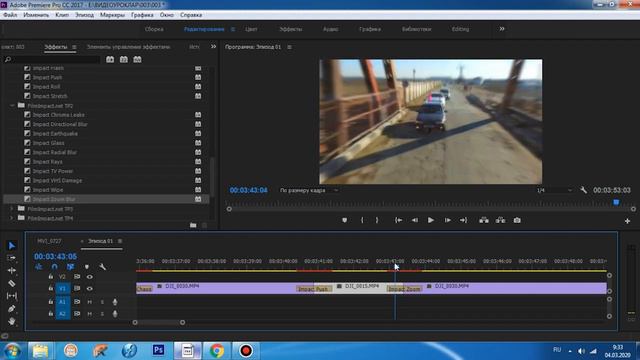Export frame with camera icon
Image resolution: width=640 pixels, height=360 pixels.
tap(517, 220)
